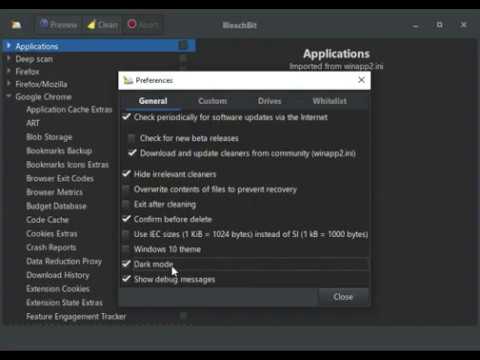The image size is (480, 360).
Task: Maximize the BleachBit window
Action: 440,25
